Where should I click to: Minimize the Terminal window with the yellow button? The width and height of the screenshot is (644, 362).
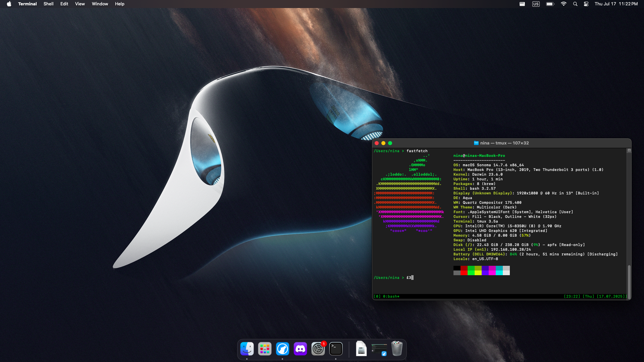pyautogui.click(x=383, y=143)
